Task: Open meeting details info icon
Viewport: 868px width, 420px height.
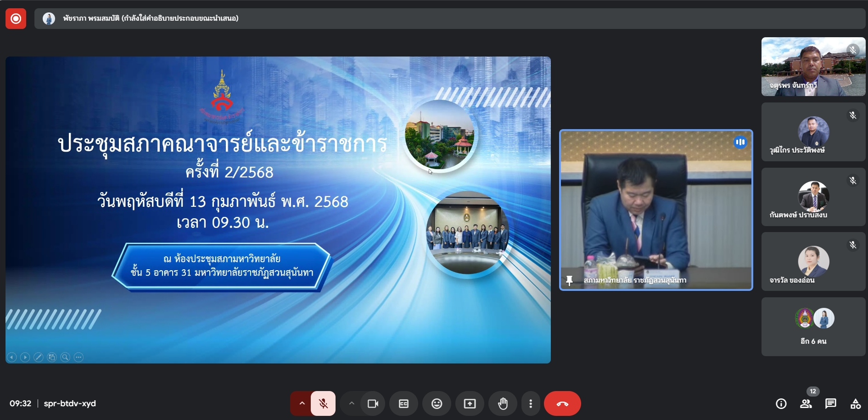Action: tap(781, 403)
